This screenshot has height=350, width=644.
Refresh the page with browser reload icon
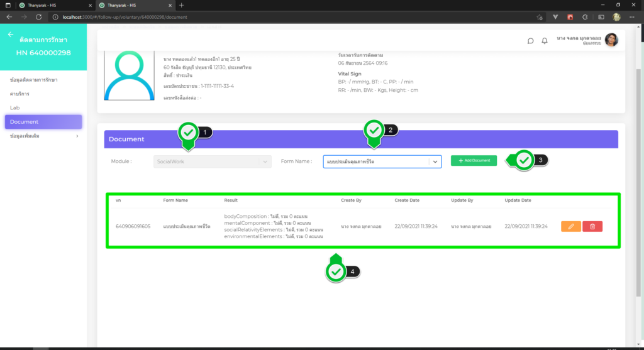click(39, 17)
